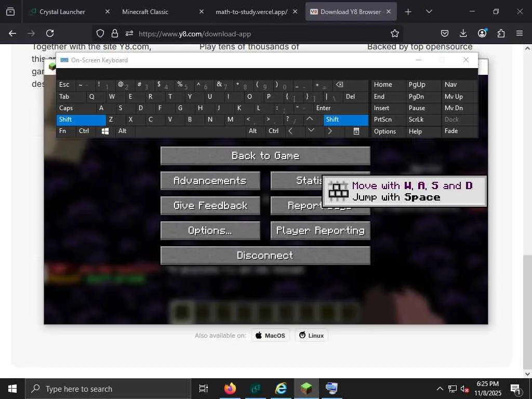Open the Firefox account icon
This screenshot has height=399, width=532.
482,33
